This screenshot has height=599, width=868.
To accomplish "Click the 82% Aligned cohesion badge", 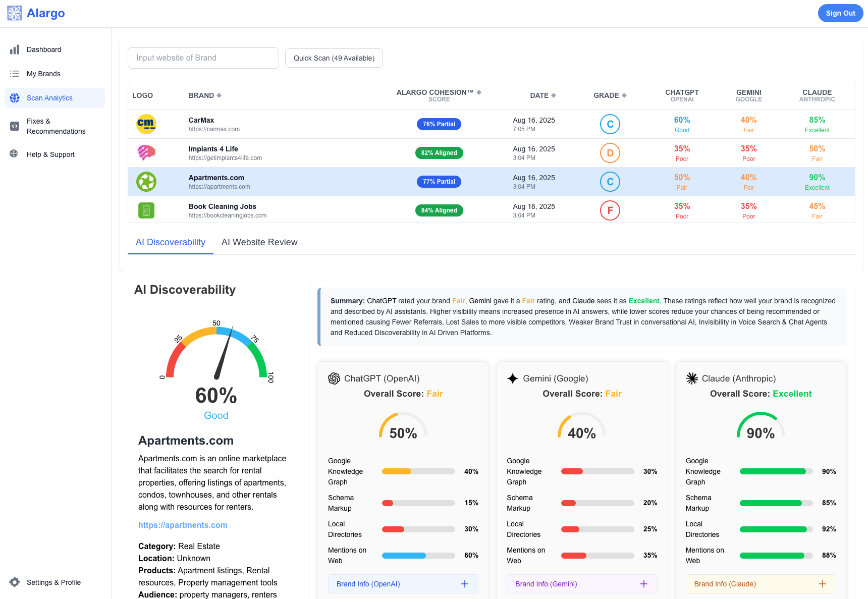I will tap(439, 153).
